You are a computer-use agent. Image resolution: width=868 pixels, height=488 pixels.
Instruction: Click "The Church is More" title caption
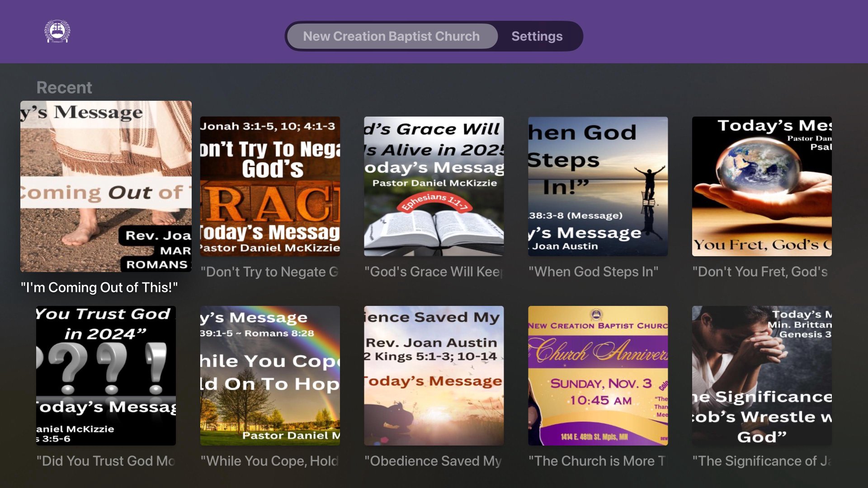pos(597,461)
